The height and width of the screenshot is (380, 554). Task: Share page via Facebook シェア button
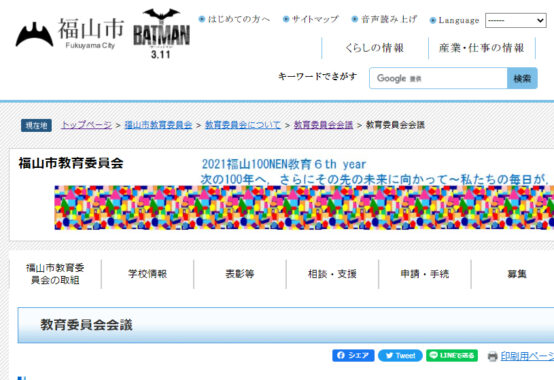point(353,355)
